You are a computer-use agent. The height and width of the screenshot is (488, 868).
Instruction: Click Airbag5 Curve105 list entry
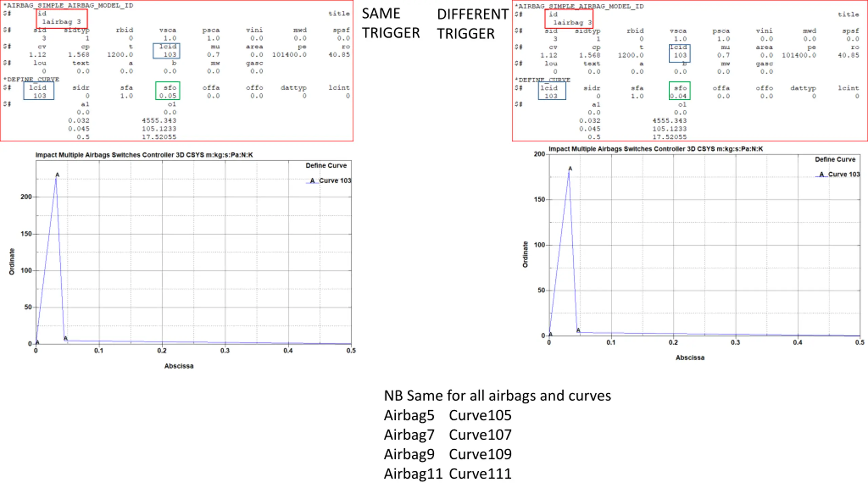pos(447,415)
